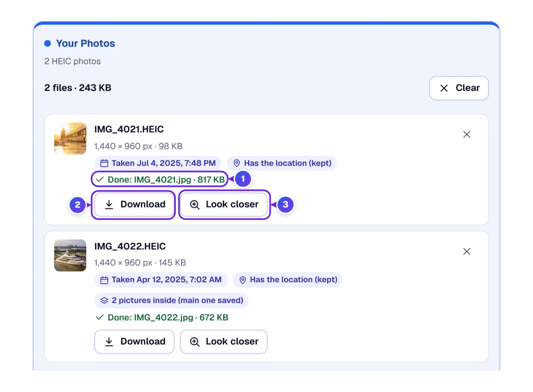This screenshot has height=392, width=533.
Task: Open the IMG_4021.HEIC lighthouse thumbnail
Action: pos(70,138)
